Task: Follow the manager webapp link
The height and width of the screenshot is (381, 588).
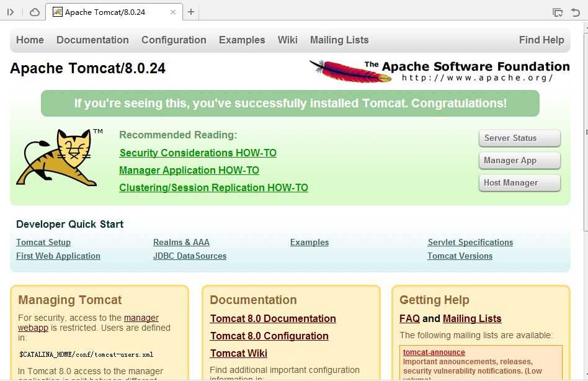Action: [141, 318]
